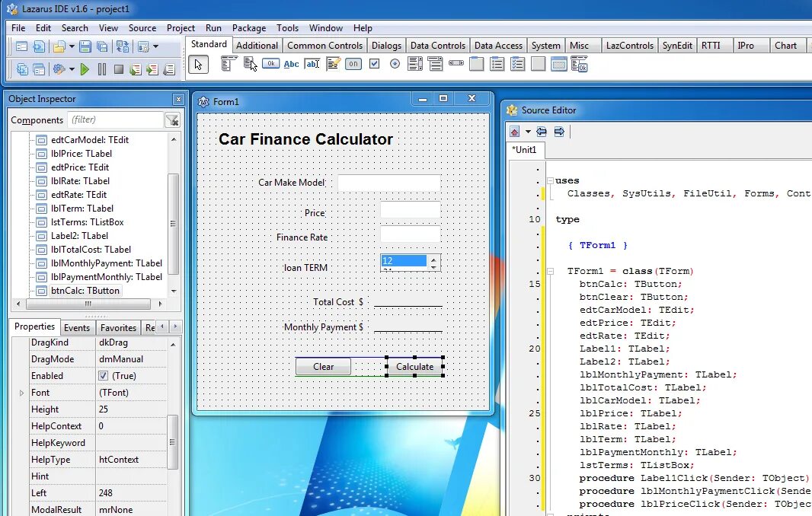The image size is (812, 516).
Task: Open the Events tab in Object Inspector
Action: [x=77, y=327]
